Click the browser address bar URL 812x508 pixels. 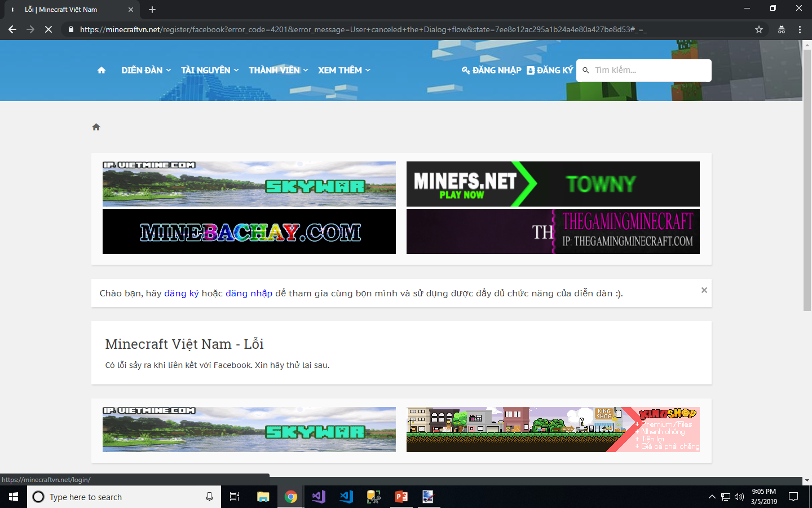pos(363,29)
